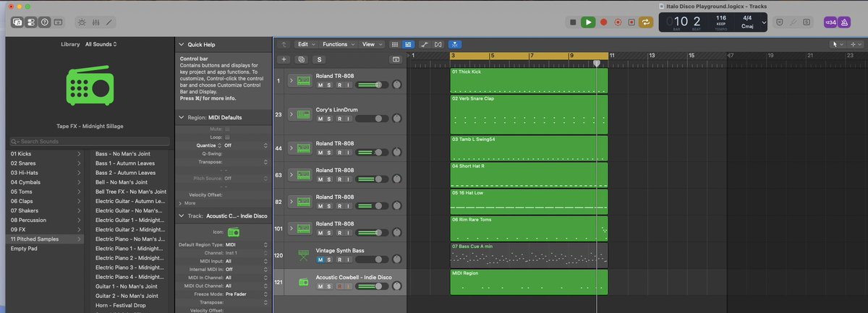
Task: Click the green Play button
Action: [x=589, y=22]
